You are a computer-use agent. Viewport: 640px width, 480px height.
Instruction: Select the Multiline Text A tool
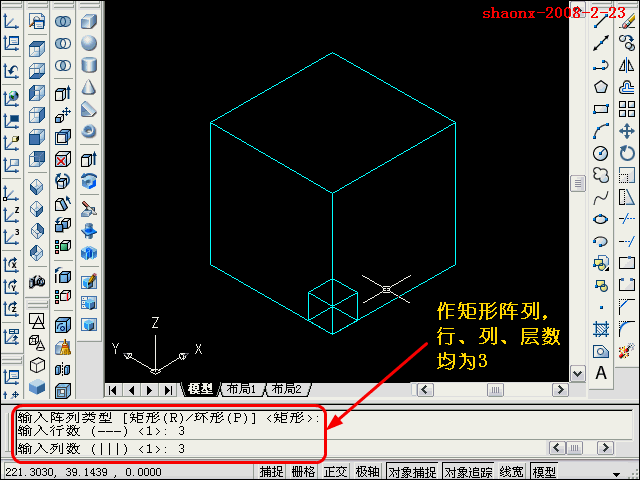click(601, 373)
